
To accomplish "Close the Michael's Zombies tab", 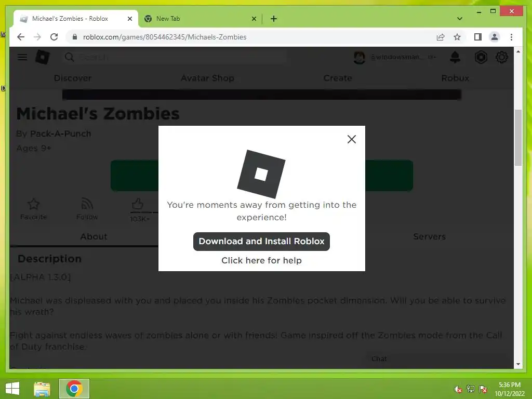I will click(x=129, y=19).
